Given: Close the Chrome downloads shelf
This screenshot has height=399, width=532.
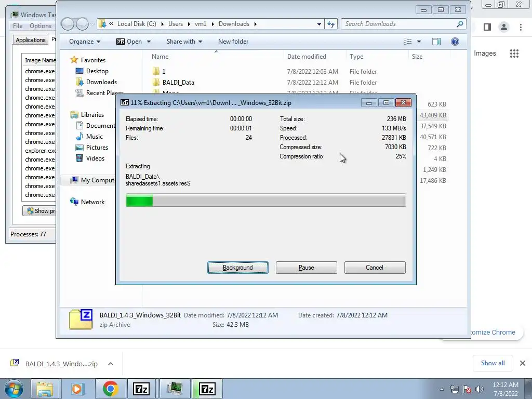Looking at the screenshot, I should pos(523,363).
